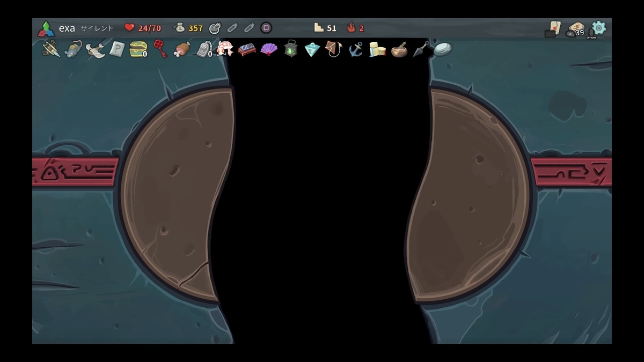Click the 24/70 health value
This screenshot has height=362, width=644.
[149, 28]
